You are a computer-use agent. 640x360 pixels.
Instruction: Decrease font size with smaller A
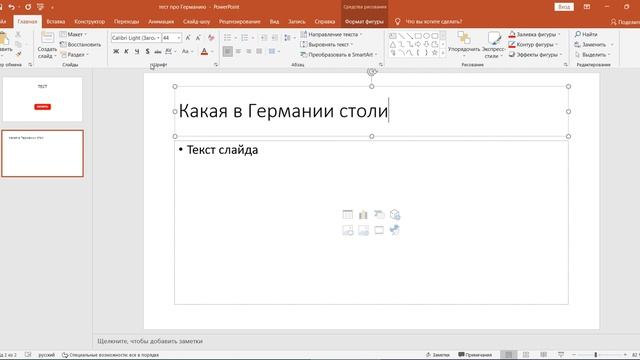pos(198,38)
